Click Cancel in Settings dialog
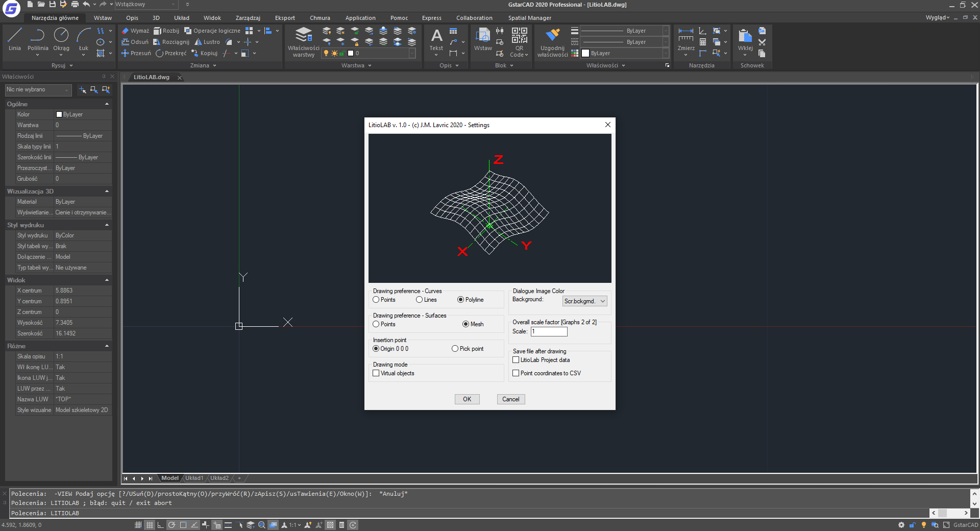 pyautogui.click(x=510, y=399)
